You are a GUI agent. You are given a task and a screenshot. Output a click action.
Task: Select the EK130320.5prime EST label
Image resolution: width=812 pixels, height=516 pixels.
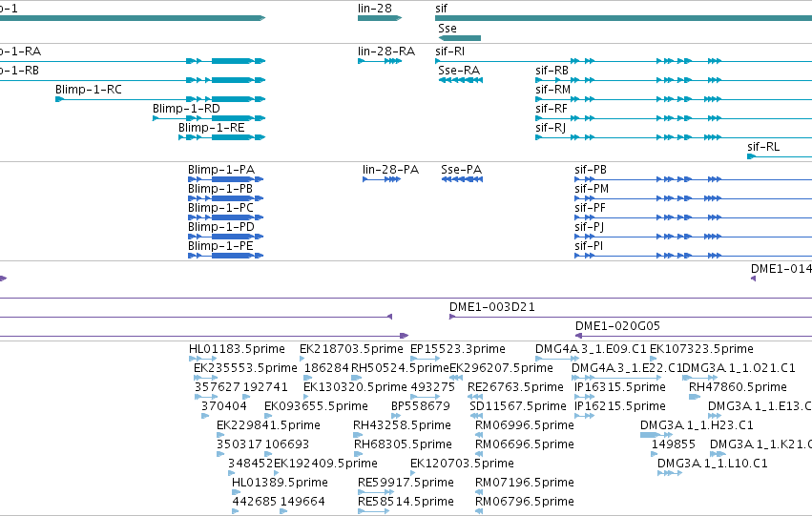pyautogui.click(x=355, y=387)
